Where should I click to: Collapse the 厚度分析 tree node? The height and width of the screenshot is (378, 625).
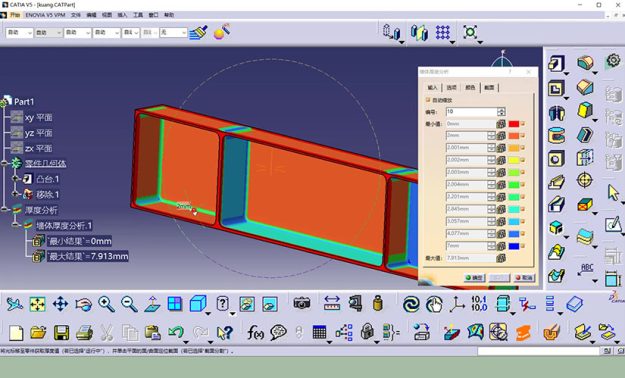[x=4, y=209]
